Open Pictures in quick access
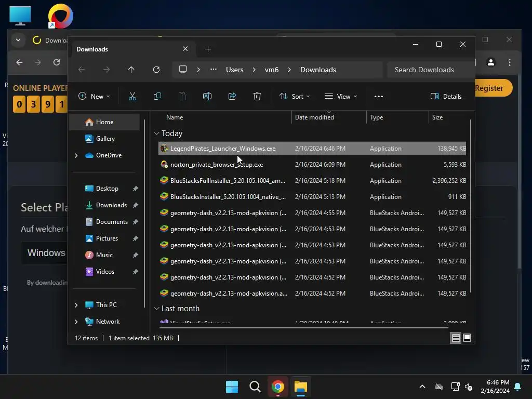This screenshot has height=399, width=532. coord(107,238)
